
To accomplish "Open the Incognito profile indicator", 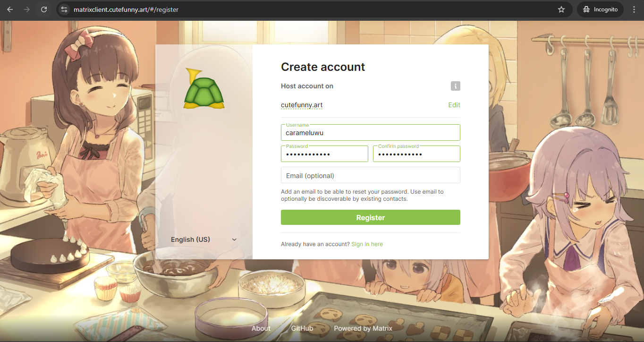I will point(600,9).
